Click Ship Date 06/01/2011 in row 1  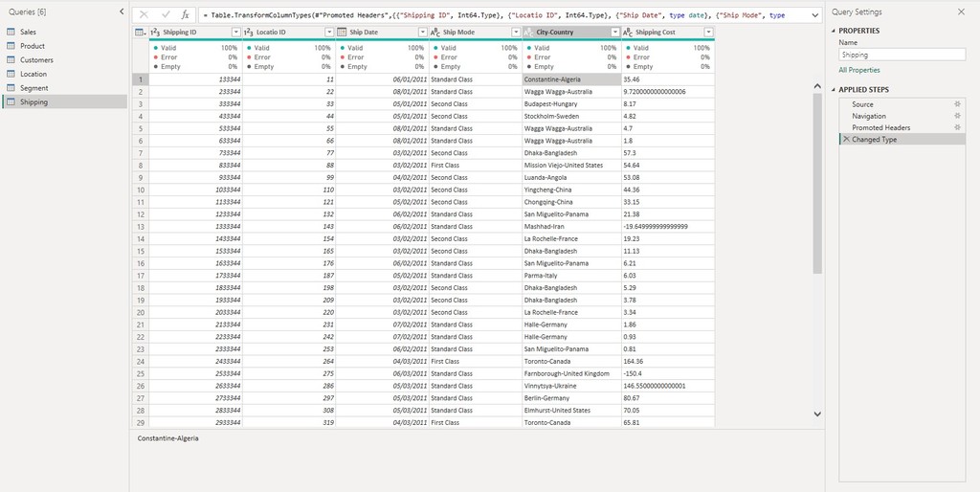[x=382, y=79]
